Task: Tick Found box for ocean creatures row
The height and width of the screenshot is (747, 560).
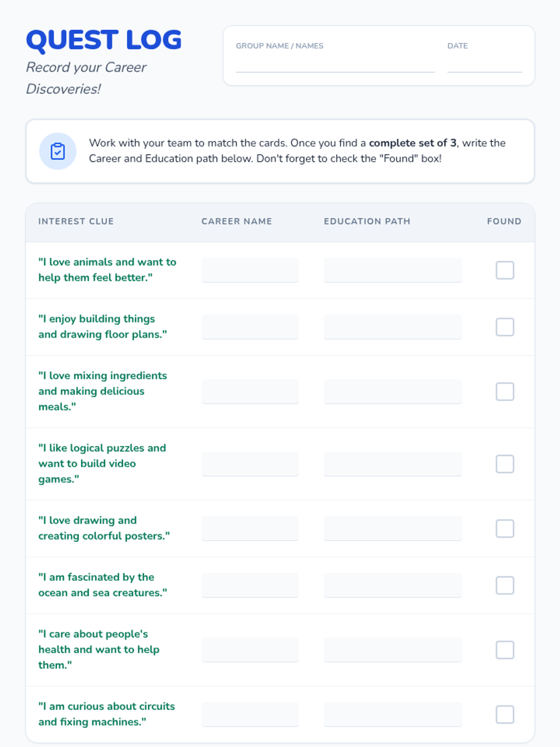Action: [504, 585]
